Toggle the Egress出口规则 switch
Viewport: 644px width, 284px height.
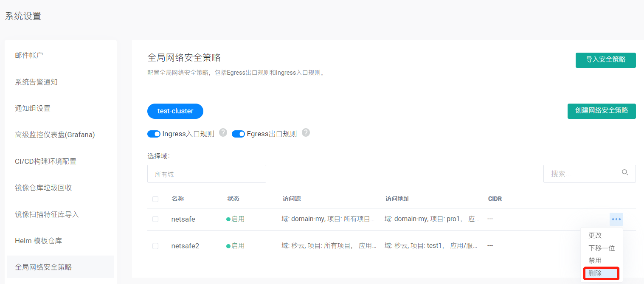pyautogui.click(x=238, y=134)
